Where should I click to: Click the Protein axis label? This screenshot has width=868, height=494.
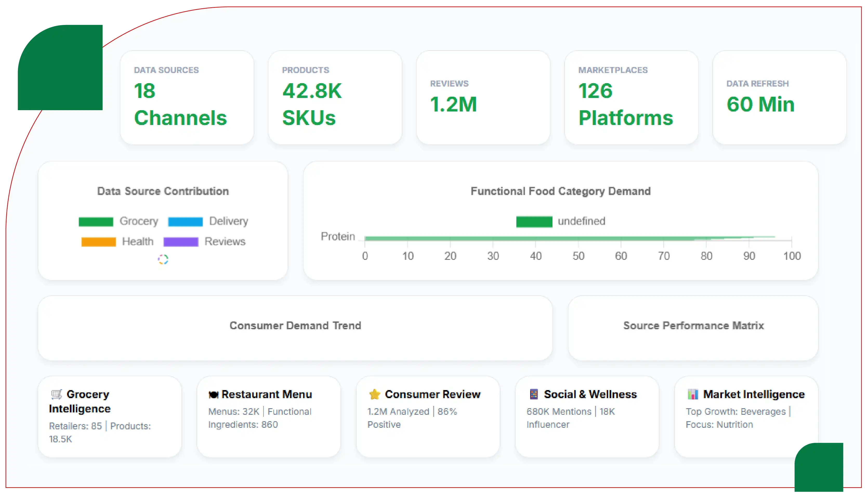click(338, 236)
